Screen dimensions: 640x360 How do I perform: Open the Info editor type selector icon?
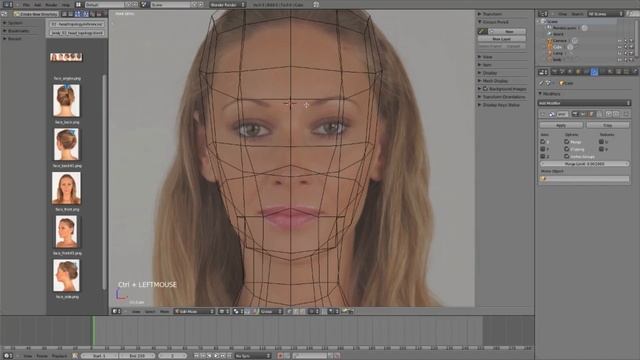7,4
